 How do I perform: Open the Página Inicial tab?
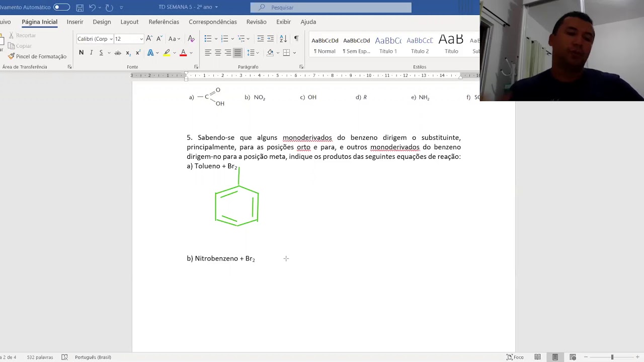pos(39,22)
